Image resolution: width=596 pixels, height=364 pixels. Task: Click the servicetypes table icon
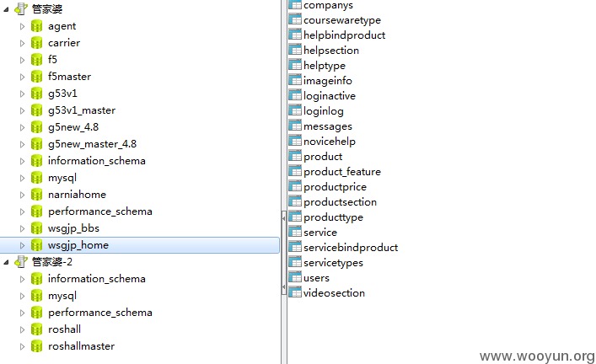(x=295, y=262)
